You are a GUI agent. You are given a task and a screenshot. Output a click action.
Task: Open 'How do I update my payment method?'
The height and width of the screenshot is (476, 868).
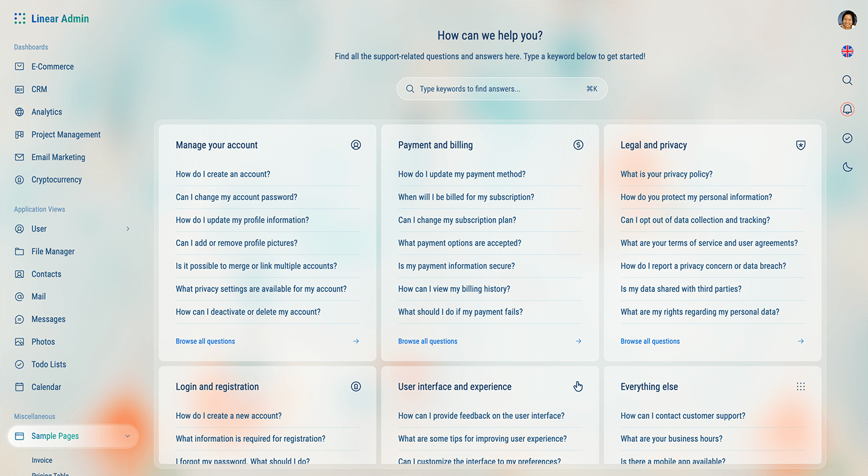point(462,174)
